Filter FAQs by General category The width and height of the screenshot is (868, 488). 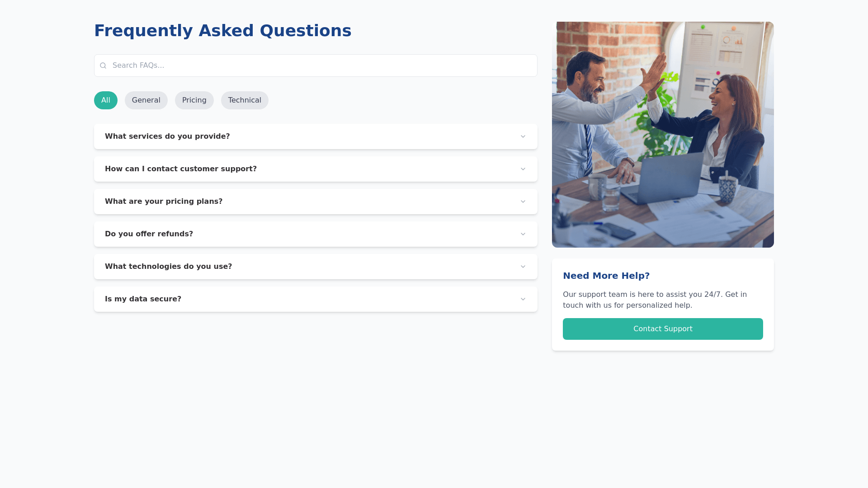click(146, 100)
